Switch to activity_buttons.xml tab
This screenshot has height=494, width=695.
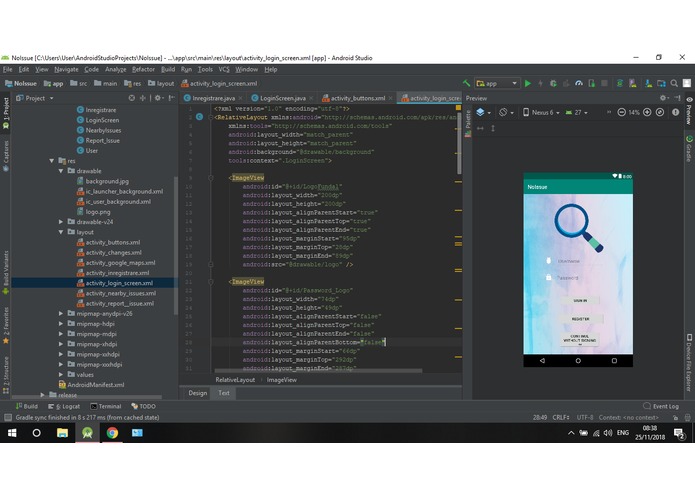[357, 98]
